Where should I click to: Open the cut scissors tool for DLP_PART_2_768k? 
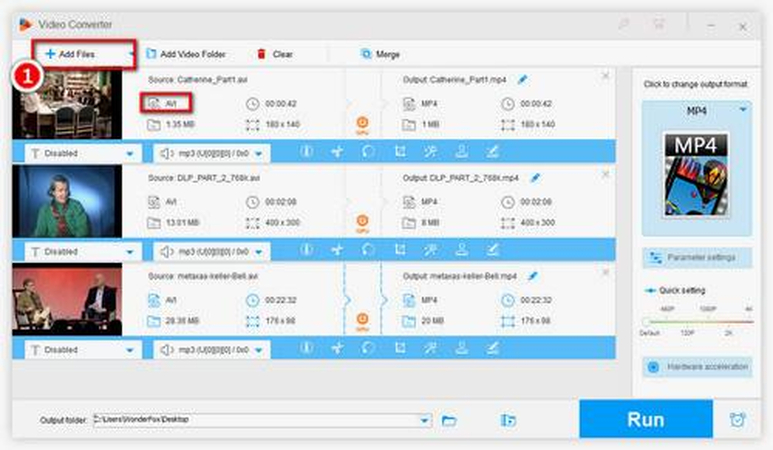[x=337, y=249]
